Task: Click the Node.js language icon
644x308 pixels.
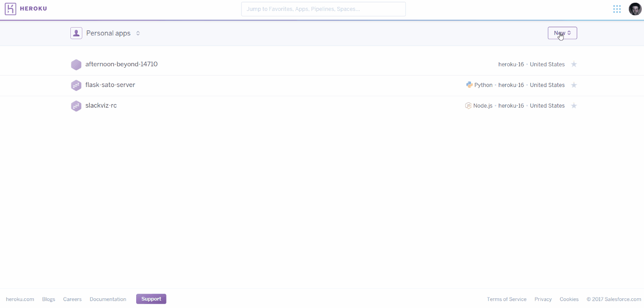Action: click(x=468, y=105)
